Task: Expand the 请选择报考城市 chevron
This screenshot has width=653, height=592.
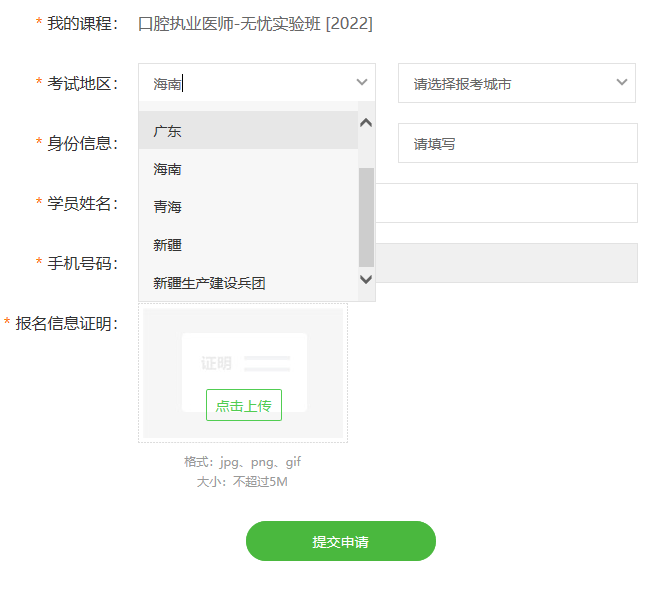Action: pyautogui.click(x=622, y=83)
